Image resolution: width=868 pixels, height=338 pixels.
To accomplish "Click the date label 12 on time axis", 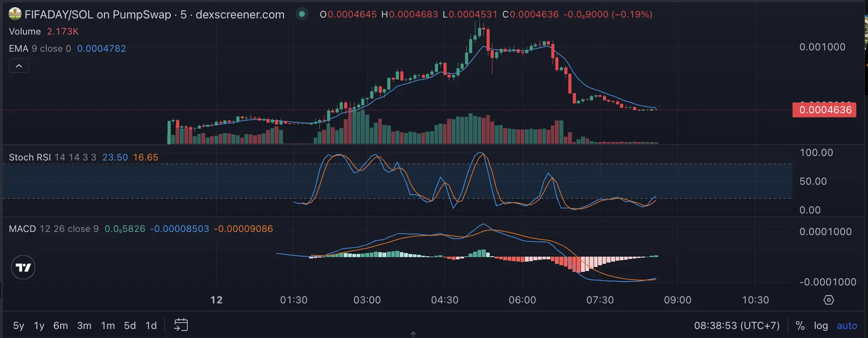I will tap(217, 300).
